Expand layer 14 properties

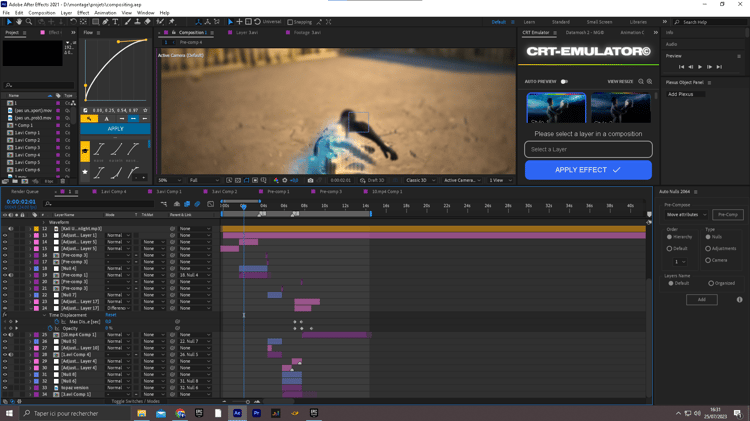(30, 242)
